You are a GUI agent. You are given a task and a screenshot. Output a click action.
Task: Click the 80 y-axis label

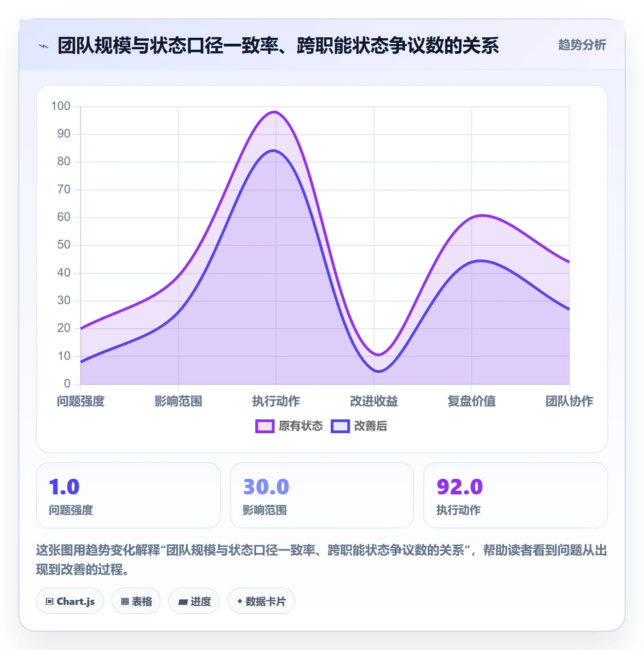[64, 162]
